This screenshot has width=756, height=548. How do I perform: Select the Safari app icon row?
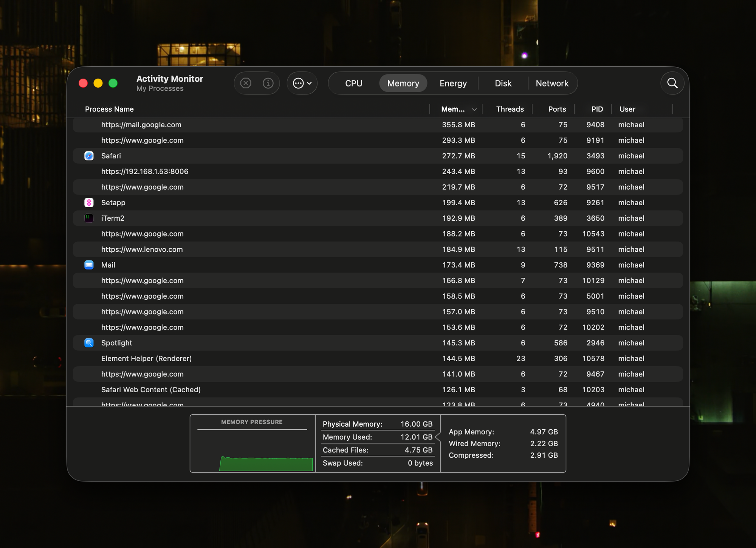(89, 156)
